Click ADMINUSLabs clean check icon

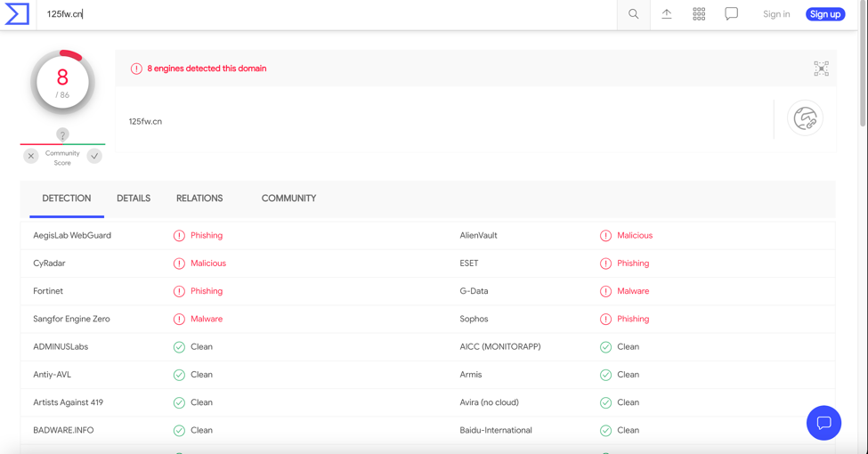pyautogui.click(x=179, y=347)
